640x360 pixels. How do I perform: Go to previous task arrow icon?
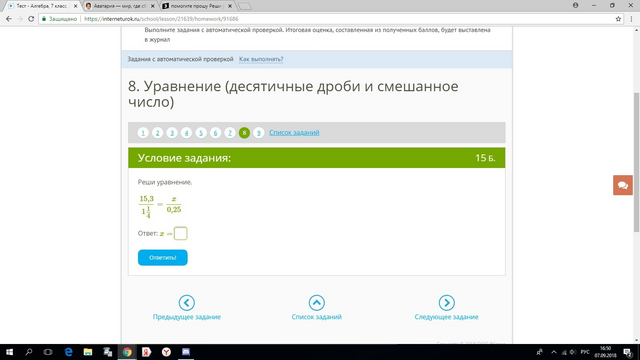(187, 303)
